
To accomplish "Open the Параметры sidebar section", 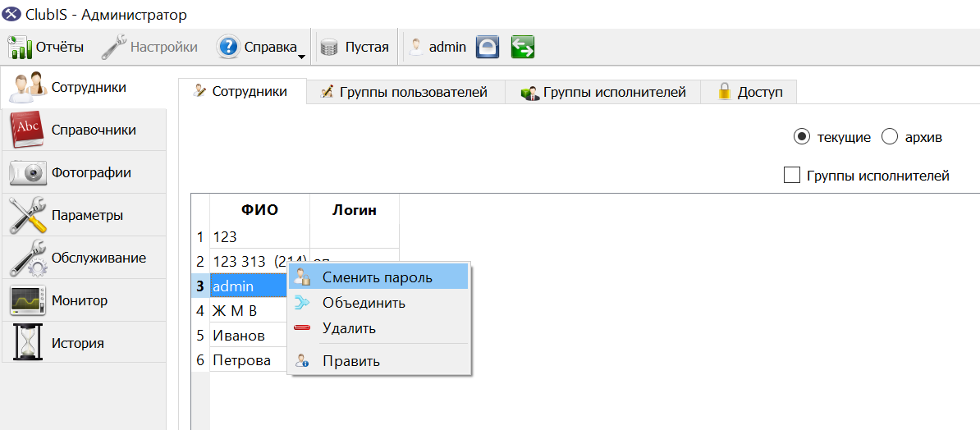I will pyautogui.click(x=84, y=215).
